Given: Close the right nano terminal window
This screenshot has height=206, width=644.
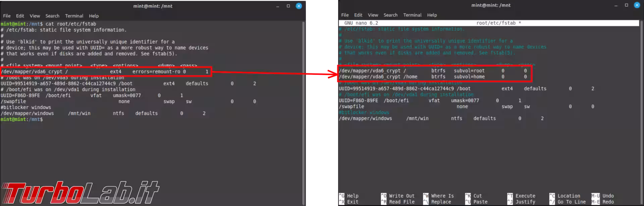Looking at the screenshot, I should coord(637,5).
